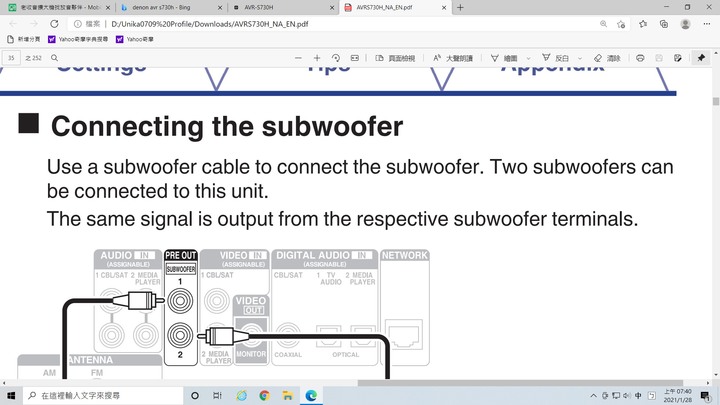Image resolution: width=720 pixels, height=405 pixels.
Task: Print the PDF document
Action: 640,58
